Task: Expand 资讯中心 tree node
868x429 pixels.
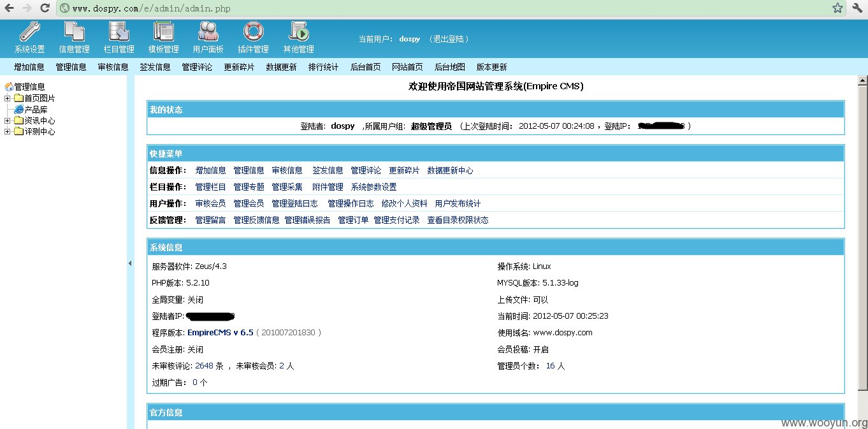Action: 8,120
